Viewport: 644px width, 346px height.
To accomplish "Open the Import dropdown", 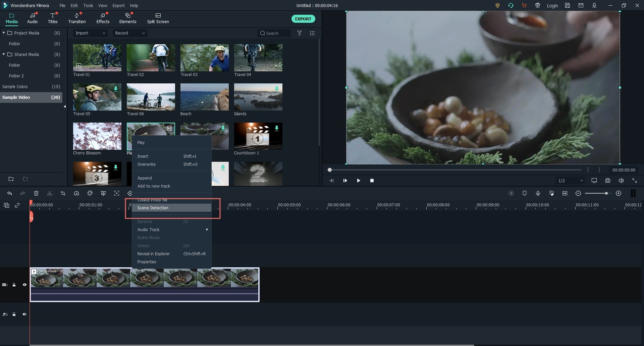I will [91, 33].
